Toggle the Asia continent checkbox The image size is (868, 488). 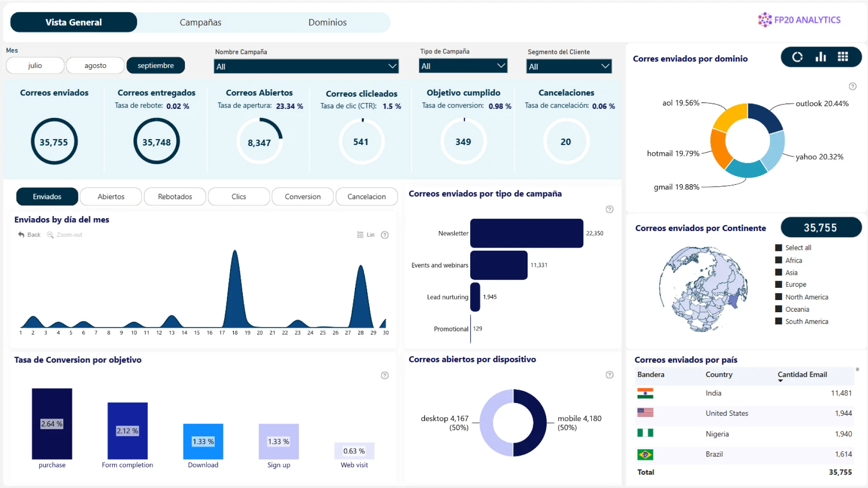[x=778, y=272]
